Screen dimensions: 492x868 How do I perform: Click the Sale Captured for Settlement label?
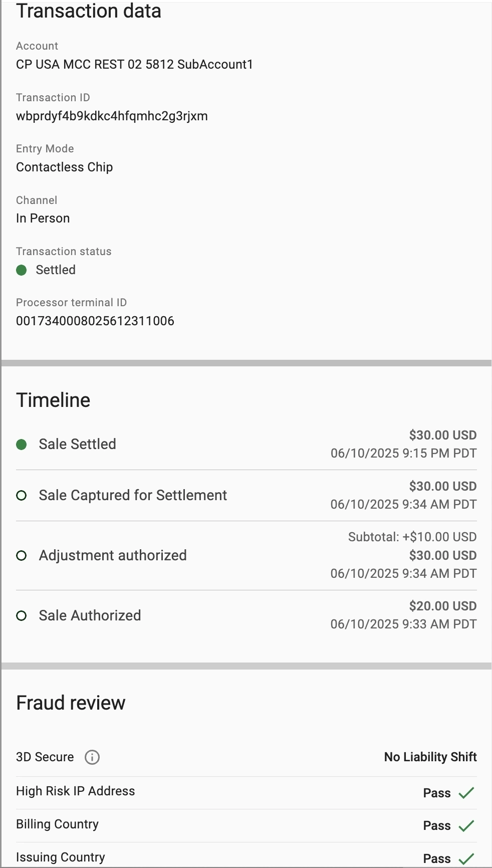click(x=133, y=495)
